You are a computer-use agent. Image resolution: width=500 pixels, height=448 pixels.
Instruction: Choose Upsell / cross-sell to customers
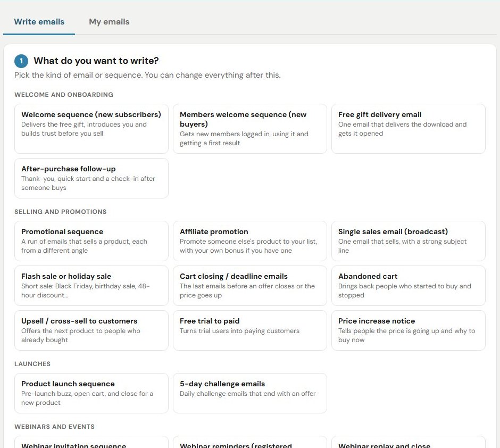tap(91, 330)
